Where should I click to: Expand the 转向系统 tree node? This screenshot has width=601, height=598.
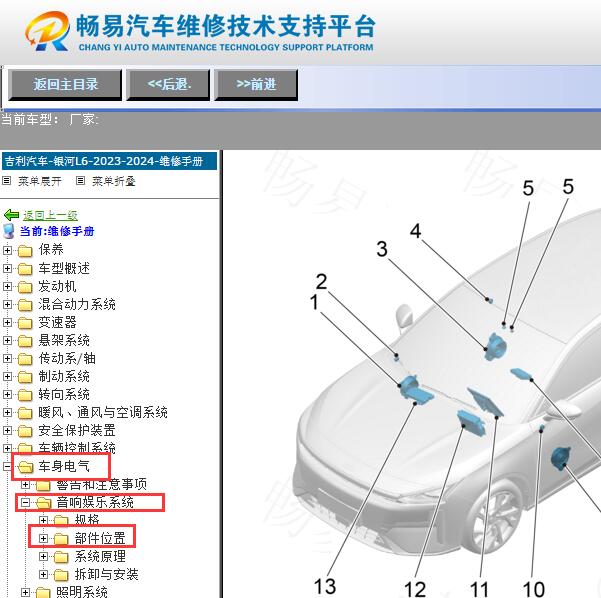point(7,394)
